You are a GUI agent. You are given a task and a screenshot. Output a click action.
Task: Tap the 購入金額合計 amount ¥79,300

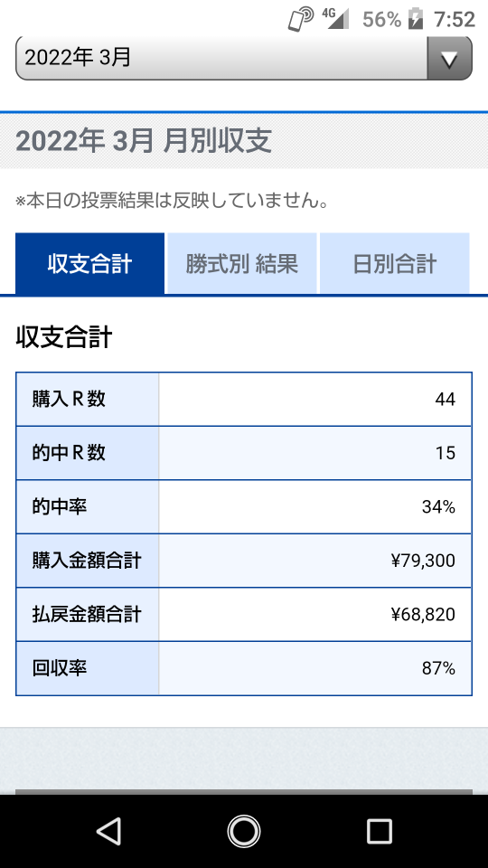(423, 561)
